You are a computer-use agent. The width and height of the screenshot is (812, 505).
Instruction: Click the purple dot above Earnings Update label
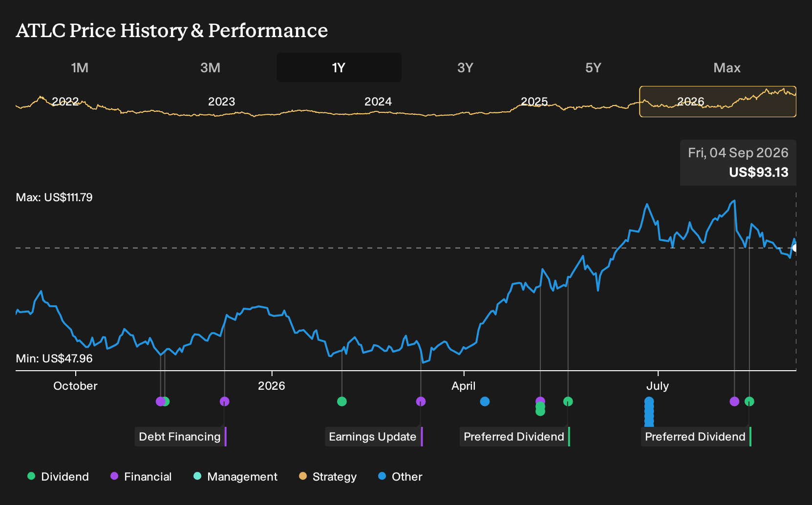click(x=421, y=401)
